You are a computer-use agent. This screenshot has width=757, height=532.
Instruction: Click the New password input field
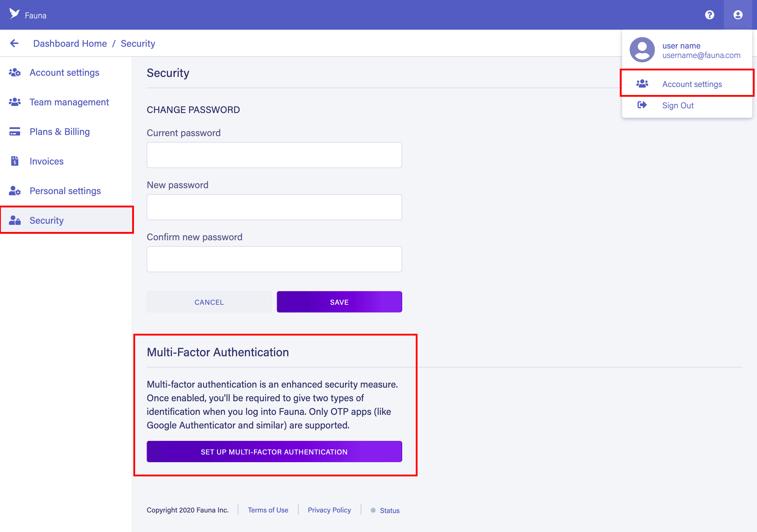click(x=274, y=207)
